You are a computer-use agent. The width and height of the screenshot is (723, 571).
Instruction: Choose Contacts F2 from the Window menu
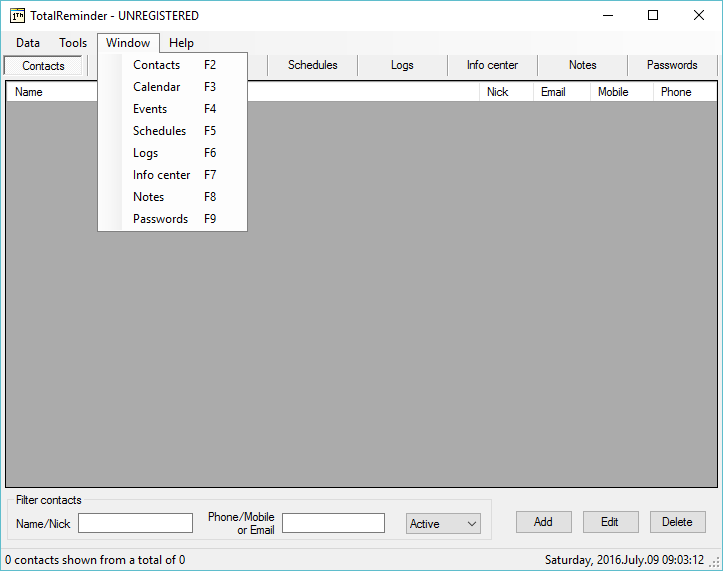tap(172, 65)
